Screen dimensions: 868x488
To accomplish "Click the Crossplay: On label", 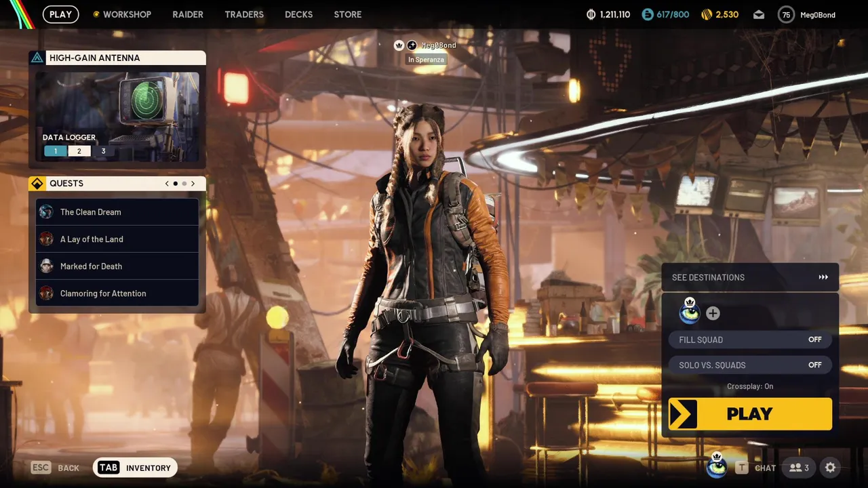I will (750, 386).
